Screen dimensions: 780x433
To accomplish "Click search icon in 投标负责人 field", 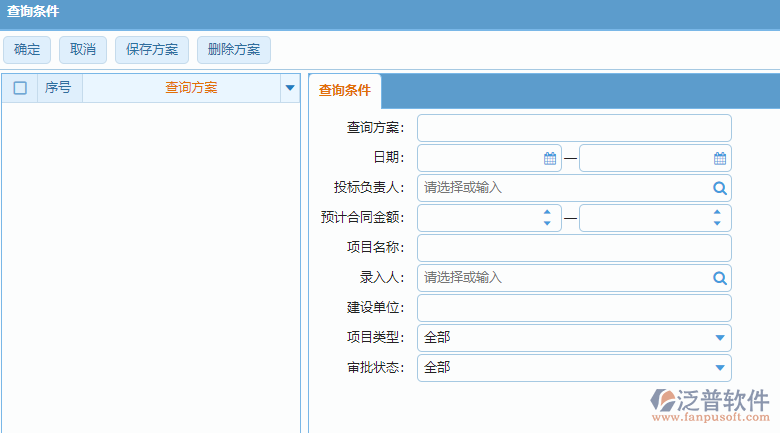I will point(719,187).
